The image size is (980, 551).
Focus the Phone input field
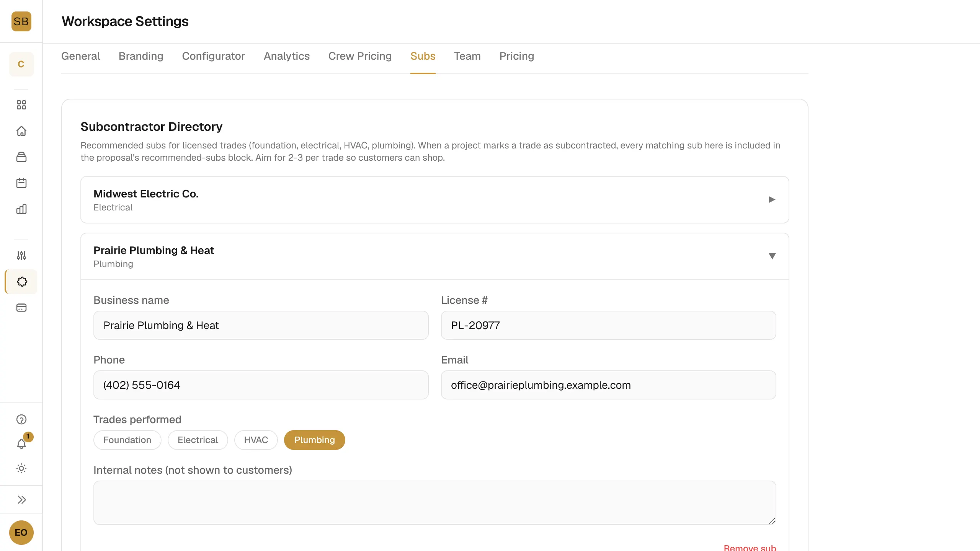(x=261, y=385)
